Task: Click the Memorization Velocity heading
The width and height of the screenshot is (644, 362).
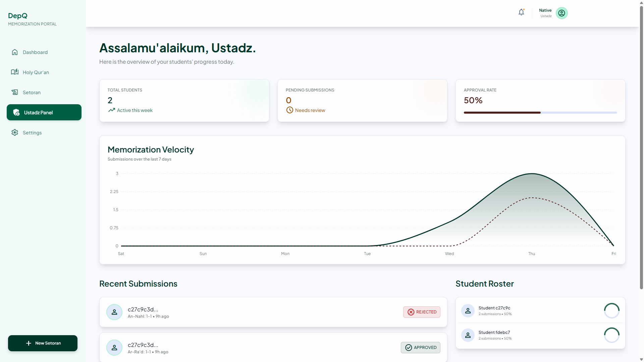Action: tap(151, 149)
